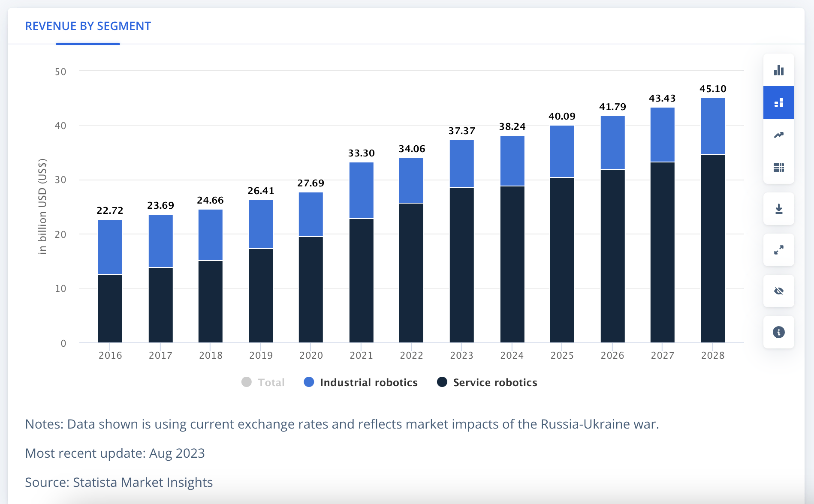Toggle the hide values eye icon

tap(779, 291)
